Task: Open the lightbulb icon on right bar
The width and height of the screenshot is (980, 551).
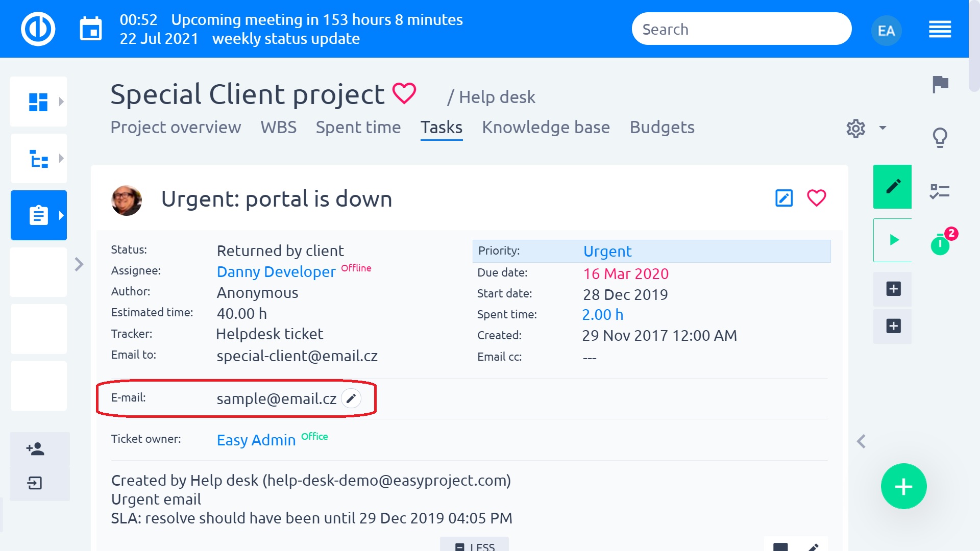Action: [x=940, y=137]
